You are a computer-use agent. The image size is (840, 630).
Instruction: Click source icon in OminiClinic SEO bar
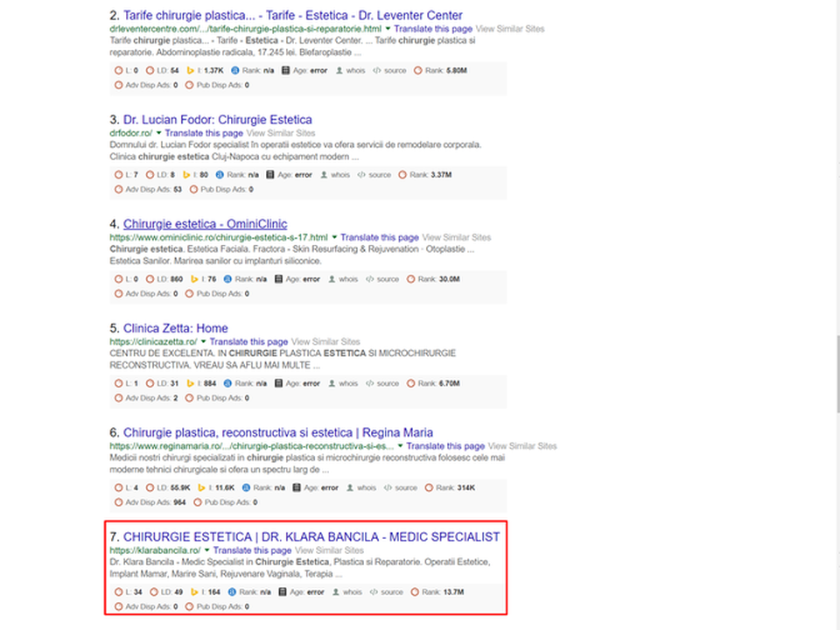click(x=369, y=279)
